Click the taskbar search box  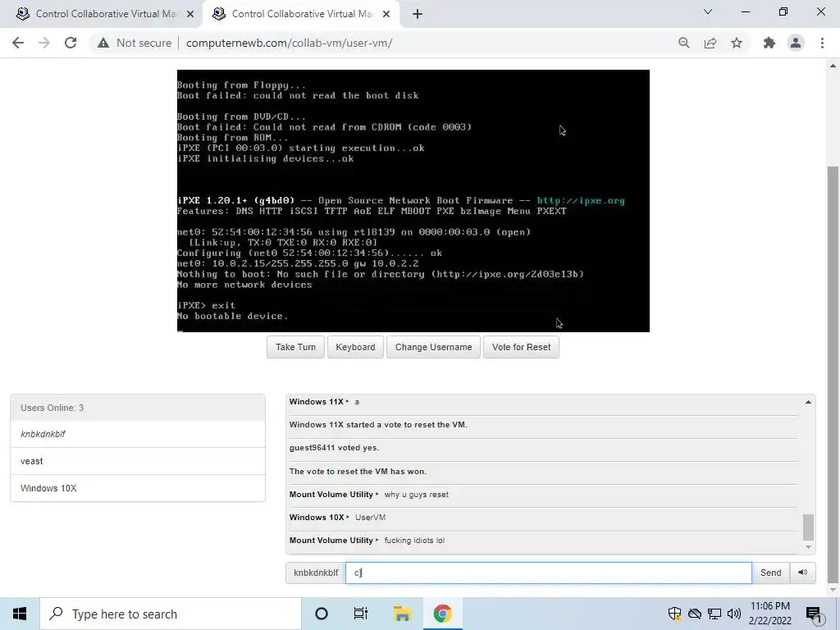pos(171,614)
